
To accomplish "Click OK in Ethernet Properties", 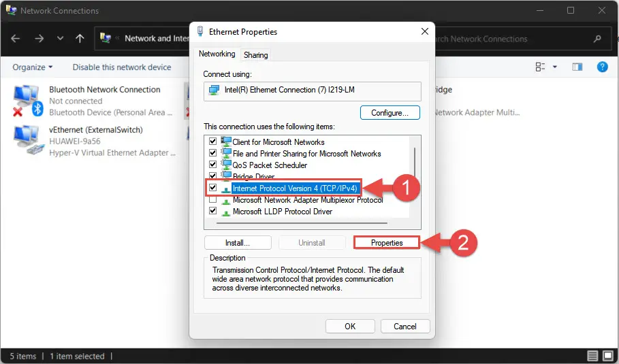I will 350,326.
